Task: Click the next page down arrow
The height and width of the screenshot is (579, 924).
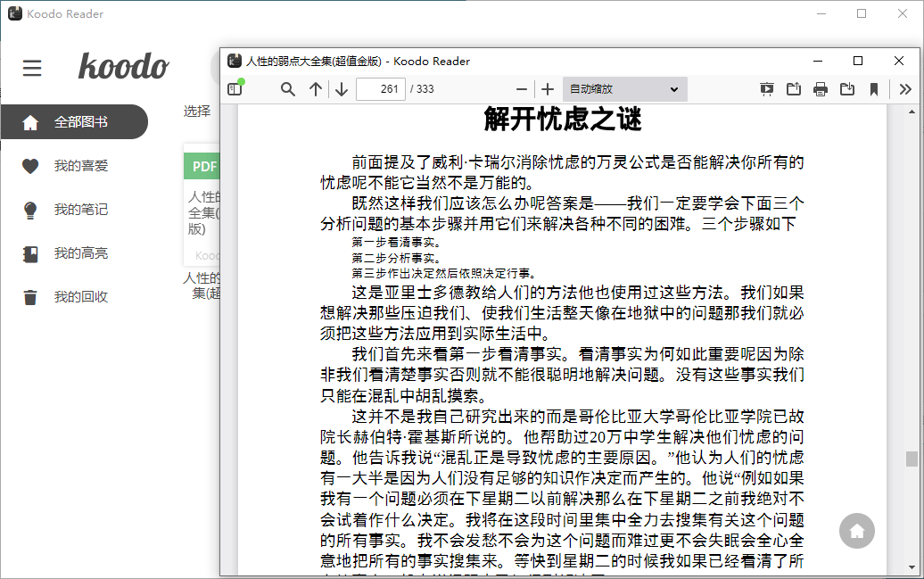Action: click(342, 89)
